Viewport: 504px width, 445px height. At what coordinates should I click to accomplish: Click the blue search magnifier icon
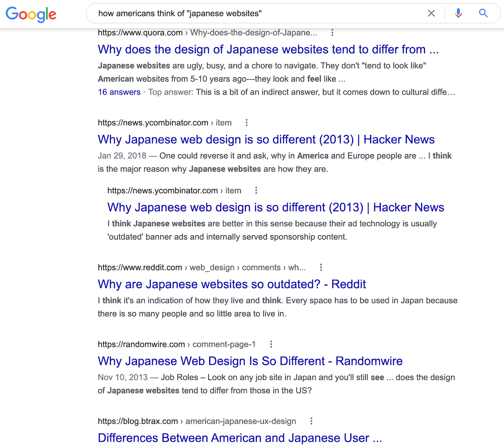(x=483, y=13)
